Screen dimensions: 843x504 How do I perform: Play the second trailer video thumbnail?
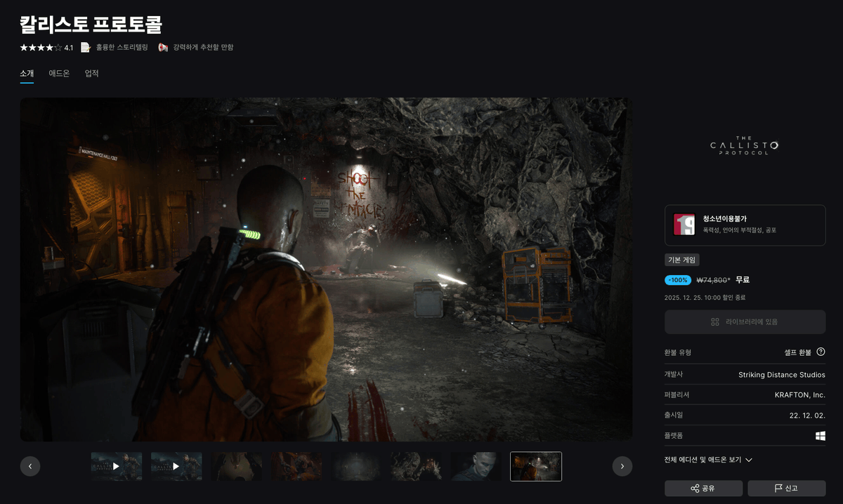[x=176, y=466]
